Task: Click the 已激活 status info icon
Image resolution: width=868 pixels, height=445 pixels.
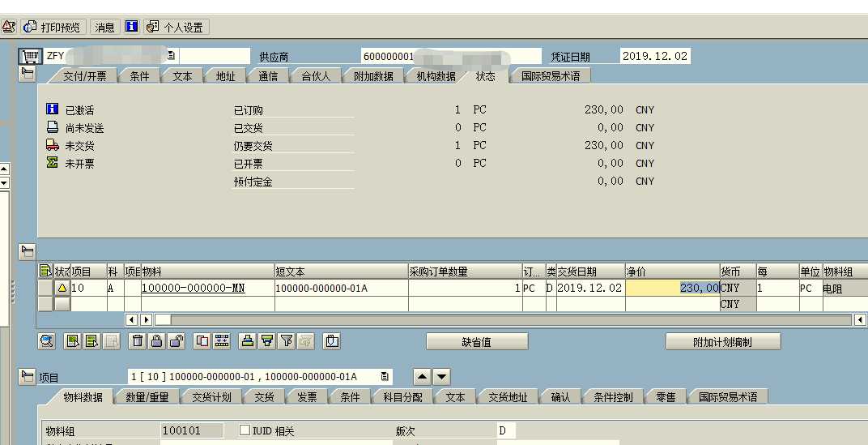Action: (53, 109)
